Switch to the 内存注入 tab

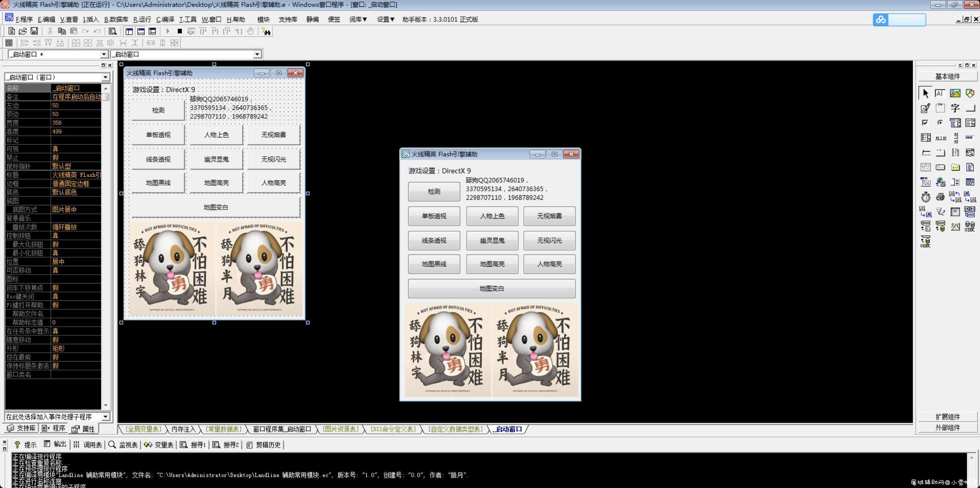click(x=183, y=429)
